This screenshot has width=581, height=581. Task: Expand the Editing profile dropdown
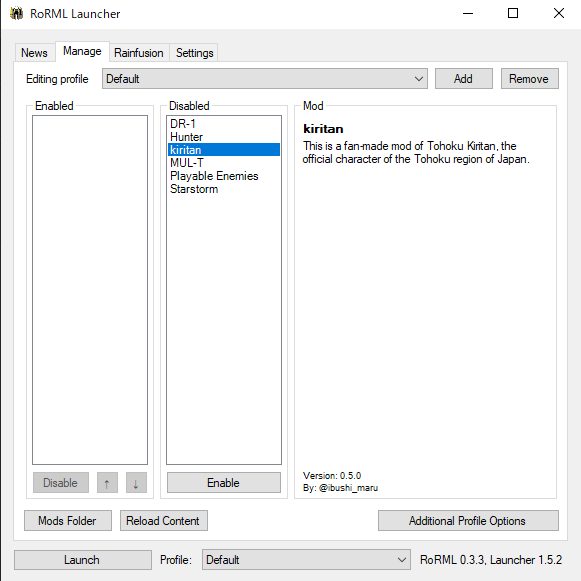coord(265,79)
